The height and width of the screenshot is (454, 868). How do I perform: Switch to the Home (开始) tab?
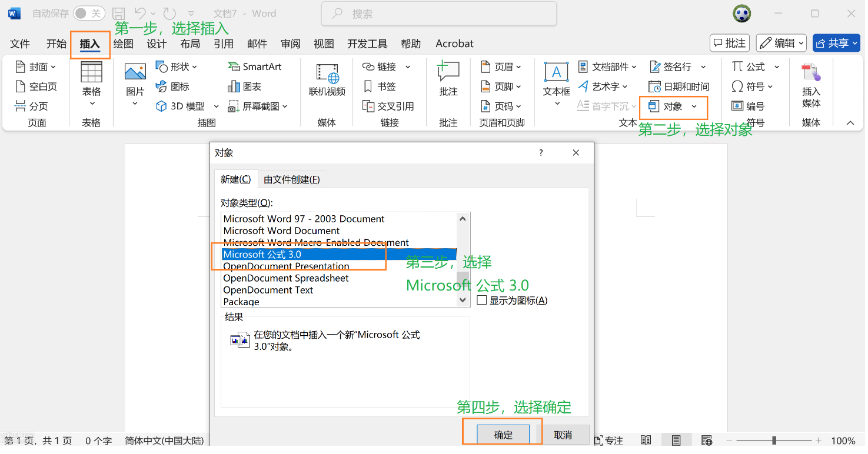click(x=56, y=44)
